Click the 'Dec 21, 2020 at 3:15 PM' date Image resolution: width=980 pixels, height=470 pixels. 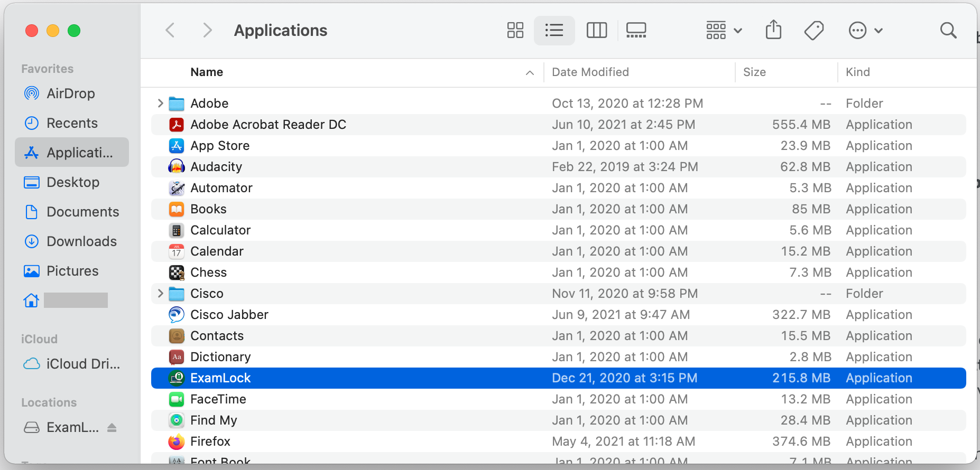pos(625,378)
